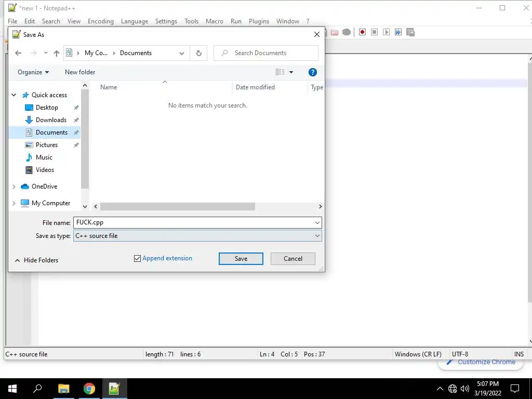Image resolution: width=532 pixels, height=399 pixels.
Task: Select Desktop in Quick access
Action: point(47,108)
